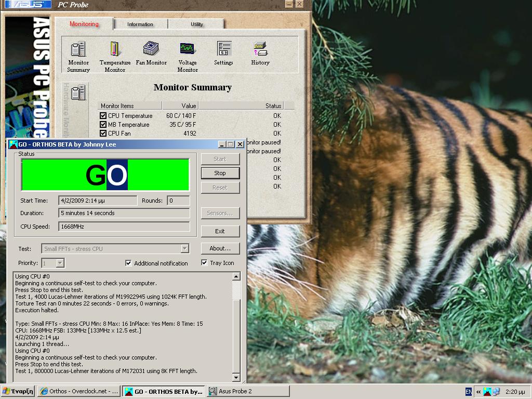Switch to Asus Probe 2 taskbar item
Screen dimensions: 532x399
pyautogui.click(x=248, y=391)
